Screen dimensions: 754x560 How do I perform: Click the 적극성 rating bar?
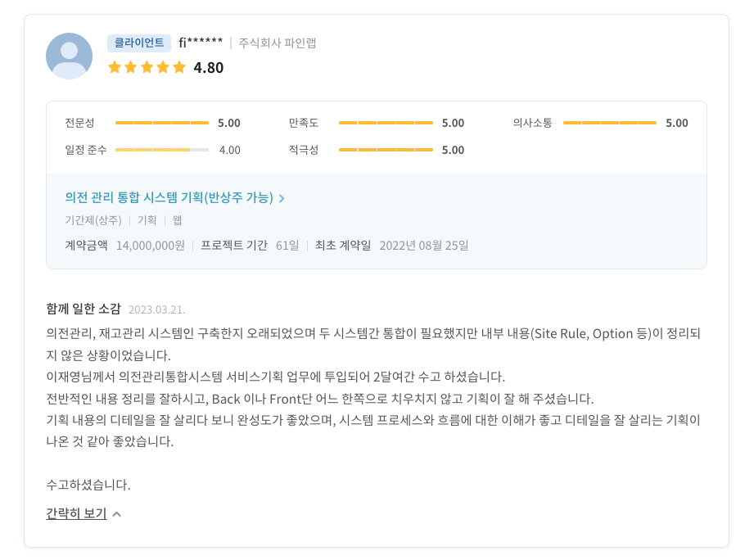(386, 150)
